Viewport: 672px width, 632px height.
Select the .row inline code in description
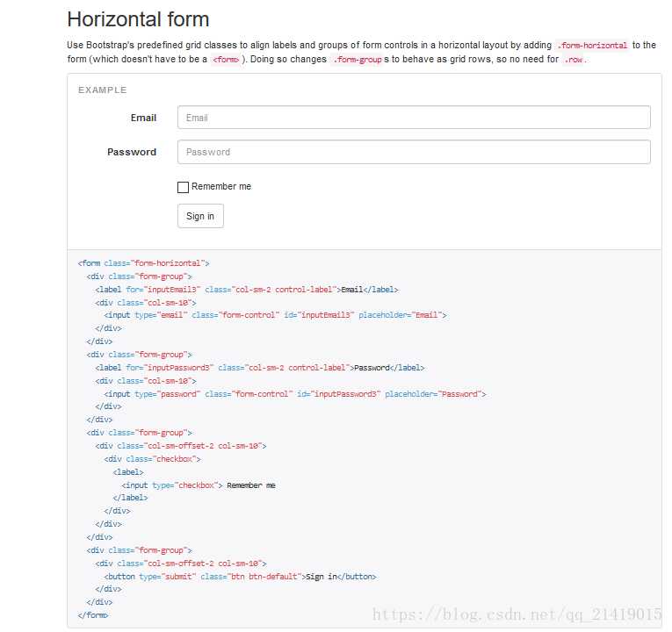point(574,60)
